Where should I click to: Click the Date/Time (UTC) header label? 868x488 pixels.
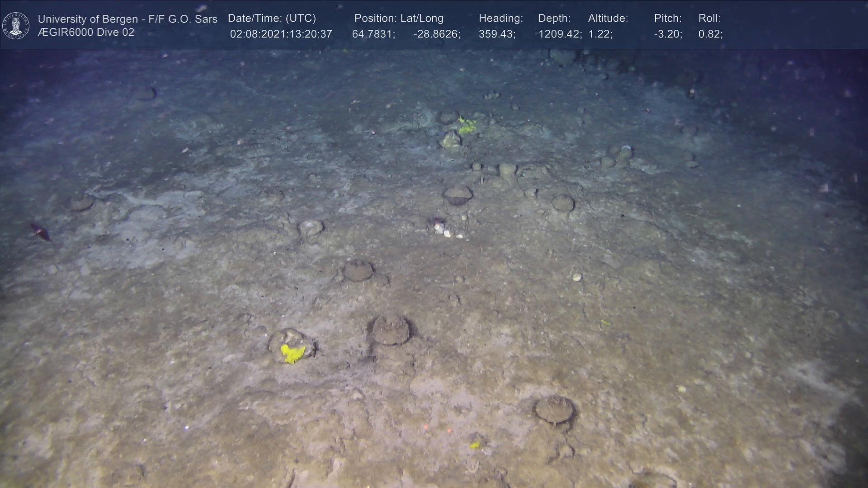tap(272, 19)
